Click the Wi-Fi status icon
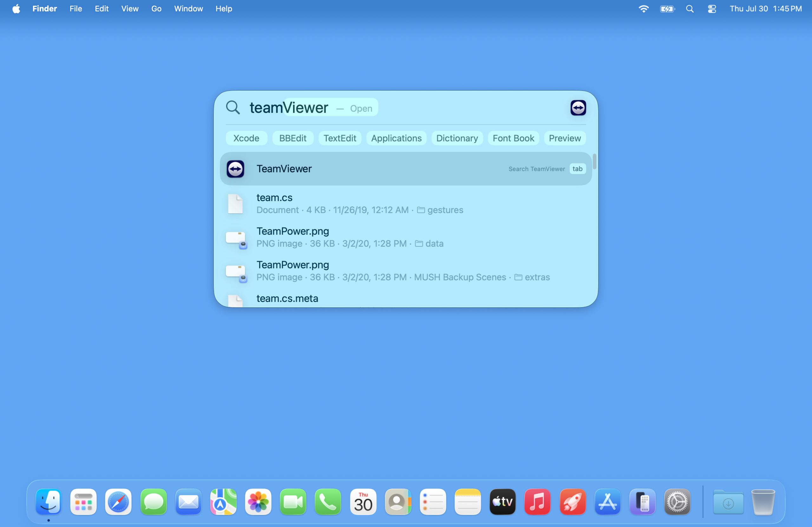812x527 pixels. [x=644, y=9]
